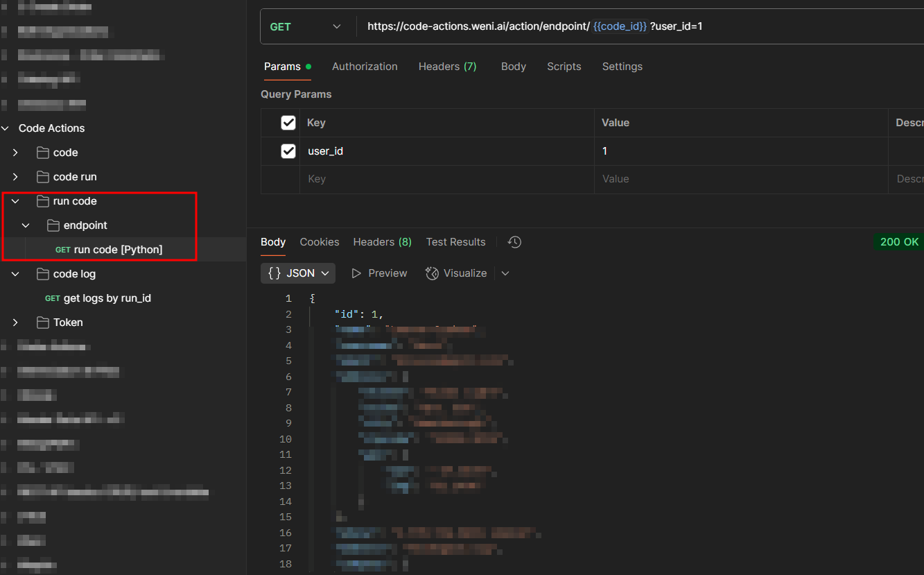Click the {{code_id}} variable in the URL
Screen dimensions: 924x575
(x=620, y=26)
